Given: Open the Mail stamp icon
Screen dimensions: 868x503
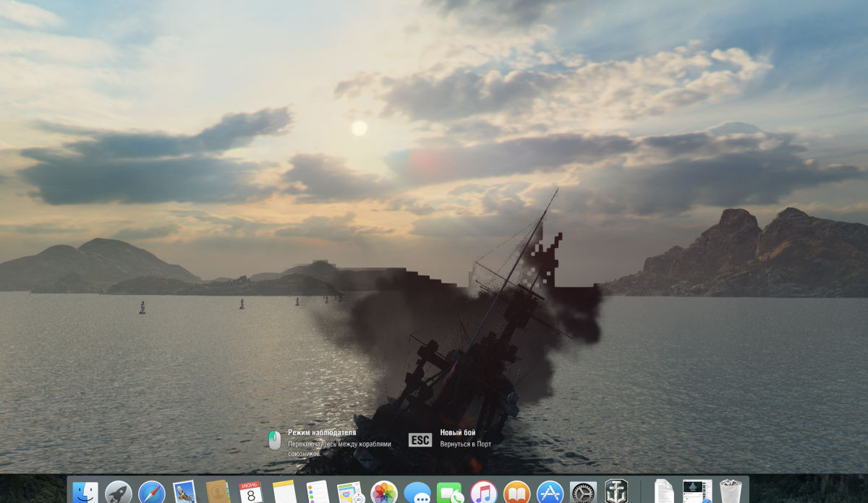Looking at the screenshot, I should pyautogui.click(x=185, y=492).
